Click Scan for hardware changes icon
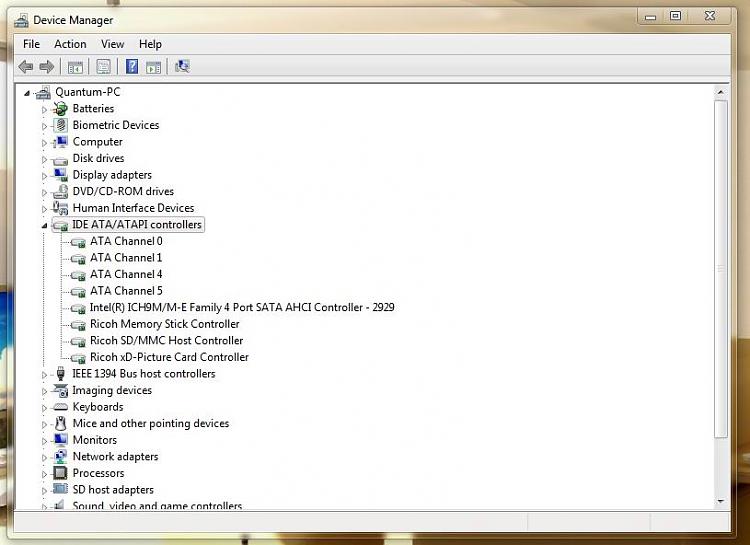 pyautogui.click(x=182, y=66)
